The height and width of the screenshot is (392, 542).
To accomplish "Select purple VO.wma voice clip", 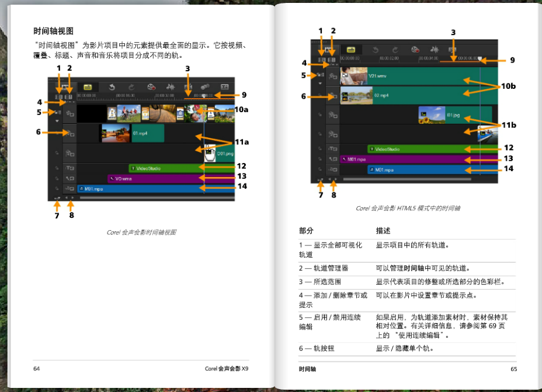I will (171, 178).
